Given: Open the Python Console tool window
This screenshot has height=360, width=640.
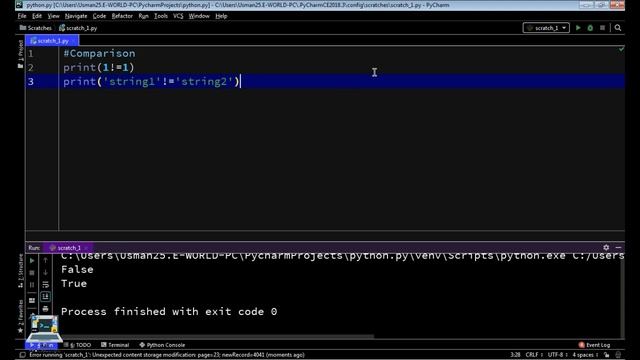Looking at the screenshot, I should tap(162, 345).
